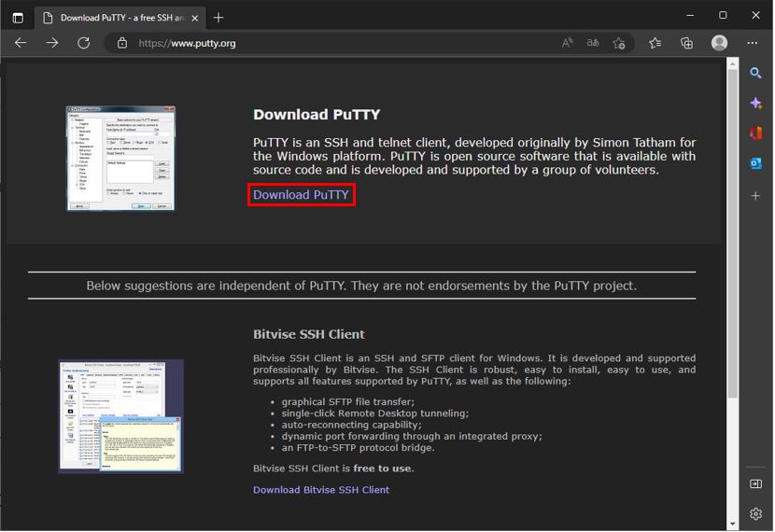
Task: Open sidebar Search tool
Action: [756, 73]
